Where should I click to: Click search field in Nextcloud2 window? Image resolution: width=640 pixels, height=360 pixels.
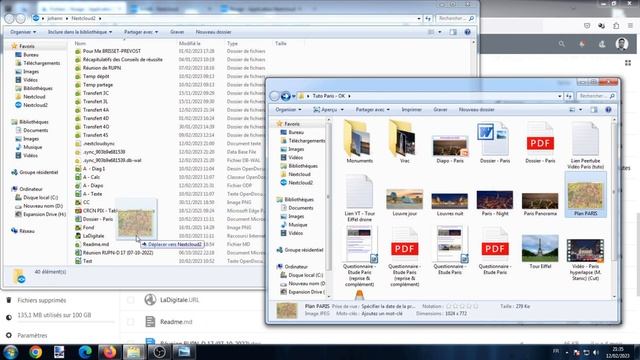click(x=455, y=18)
